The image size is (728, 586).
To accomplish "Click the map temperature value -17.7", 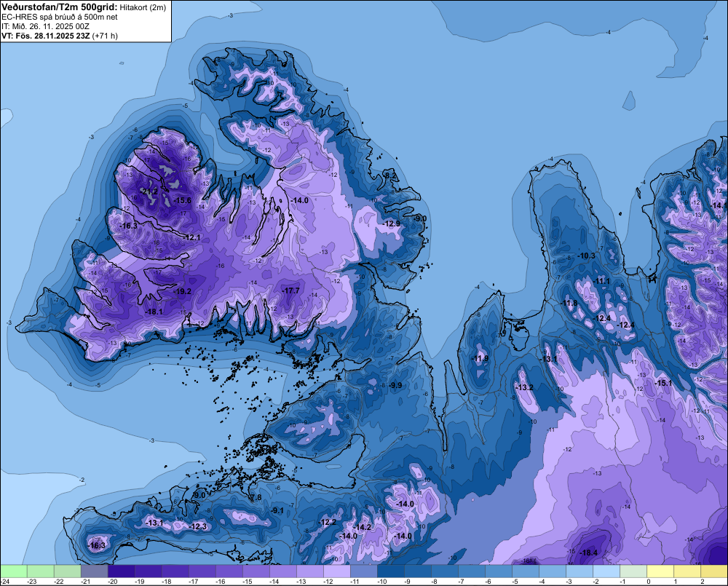I will [x=290, y=290].
